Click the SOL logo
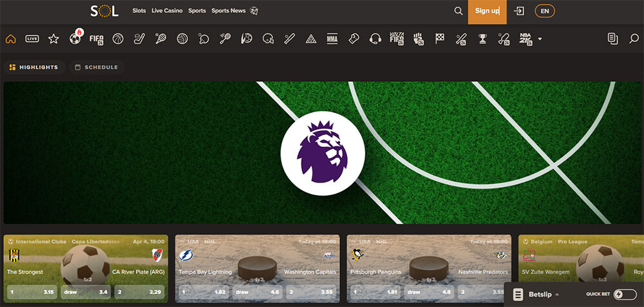644x307 pixels. pos(104,11)
